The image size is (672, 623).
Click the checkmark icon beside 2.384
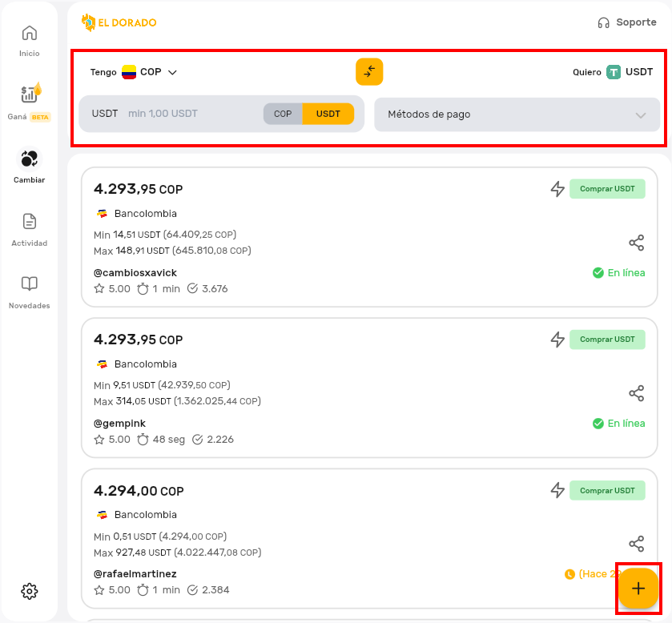pyautogui.click(x=192, y=590)
